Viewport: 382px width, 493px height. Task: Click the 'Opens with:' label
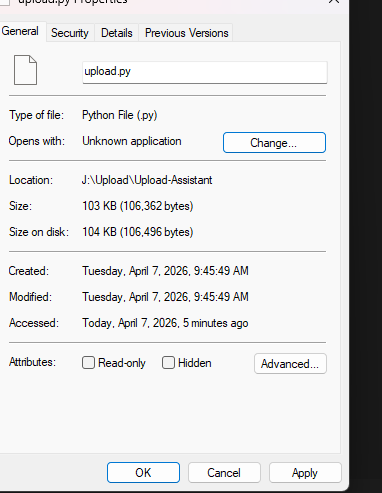[x=37, y=141]
